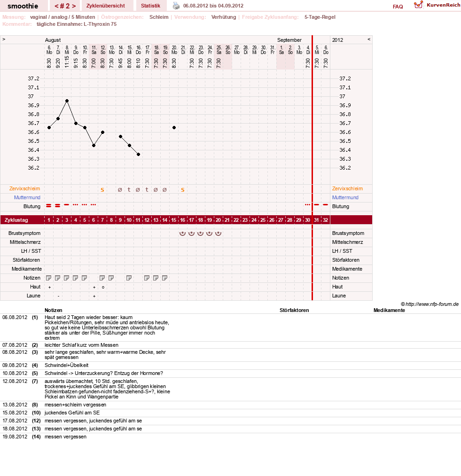Click the breast symptom icon on cycle day 16
461x476 pixels.
pos(182,233)
